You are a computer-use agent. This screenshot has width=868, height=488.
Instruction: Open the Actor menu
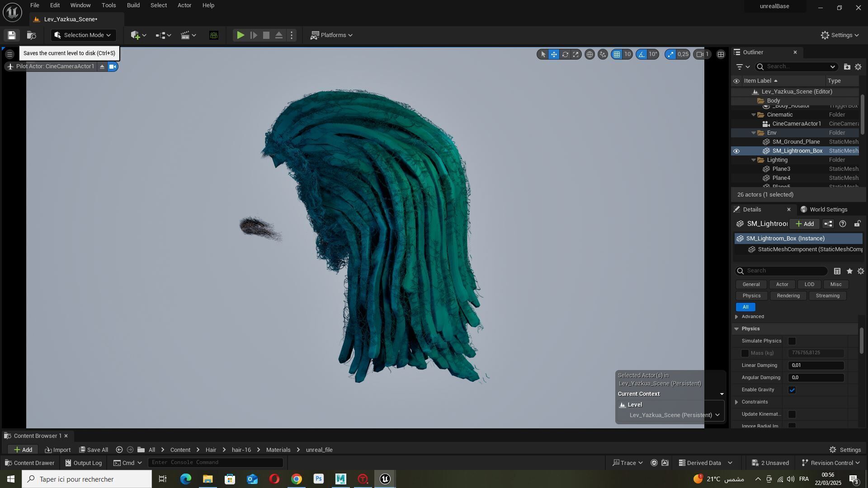coord(184,5)
